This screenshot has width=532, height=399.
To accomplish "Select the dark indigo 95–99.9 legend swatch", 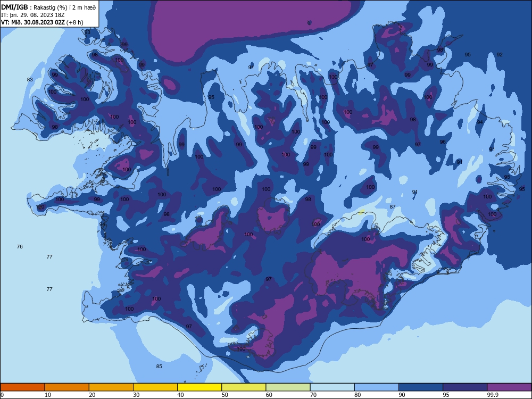I will (465, 387).
